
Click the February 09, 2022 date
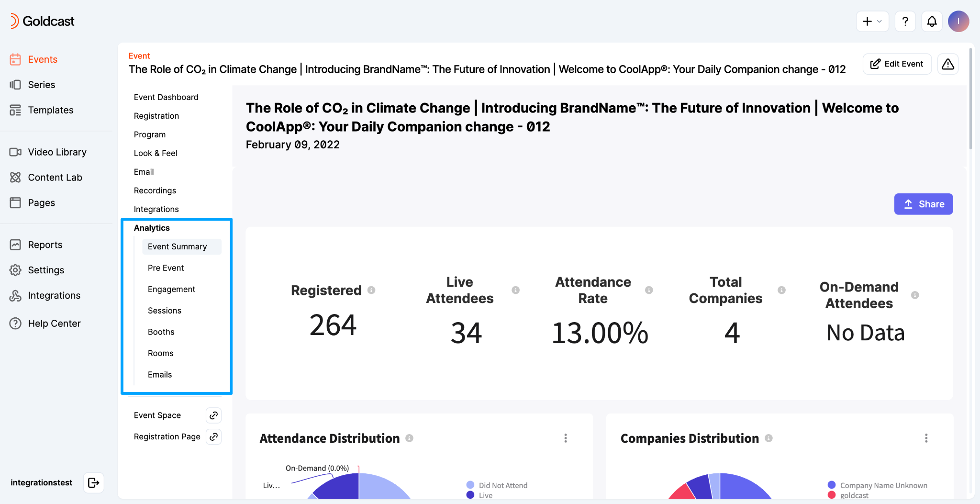[293, 145]
